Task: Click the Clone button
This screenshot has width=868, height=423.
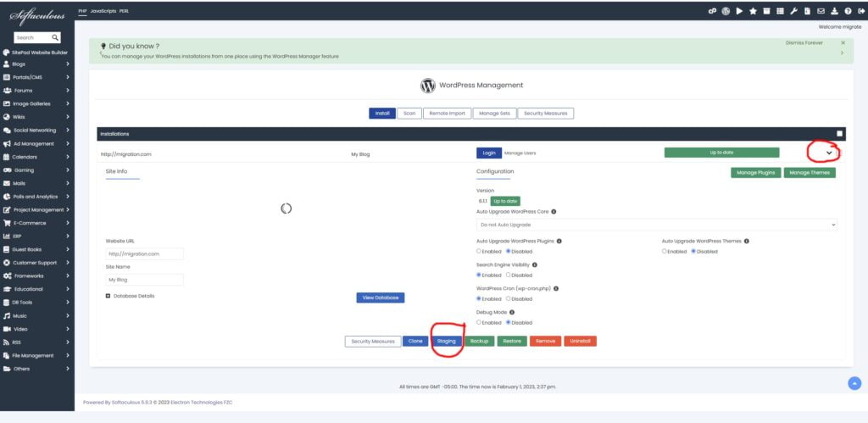Action: click(x=415, y=341)
